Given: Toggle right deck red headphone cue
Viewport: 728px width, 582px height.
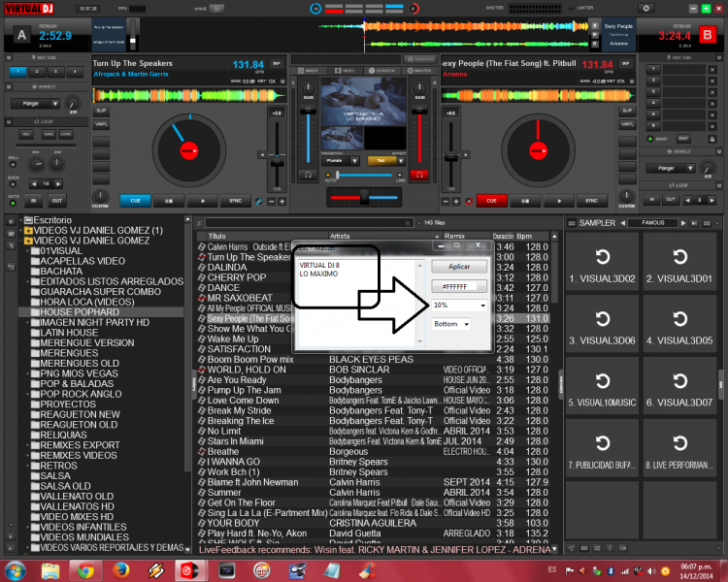Looking at the screenshot, I should 419,175.
